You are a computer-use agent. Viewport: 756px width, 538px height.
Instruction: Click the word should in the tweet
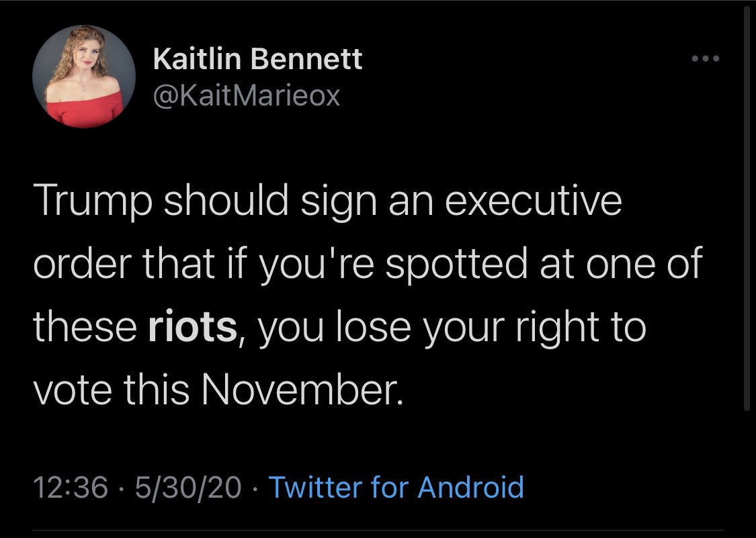click(x=226, y=201)
